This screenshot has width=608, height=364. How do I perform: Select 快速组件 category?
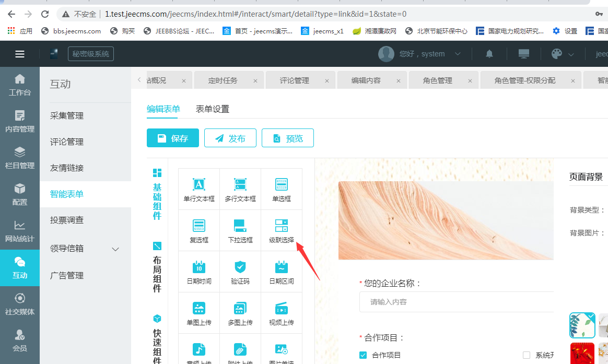[x=157, y=339]
